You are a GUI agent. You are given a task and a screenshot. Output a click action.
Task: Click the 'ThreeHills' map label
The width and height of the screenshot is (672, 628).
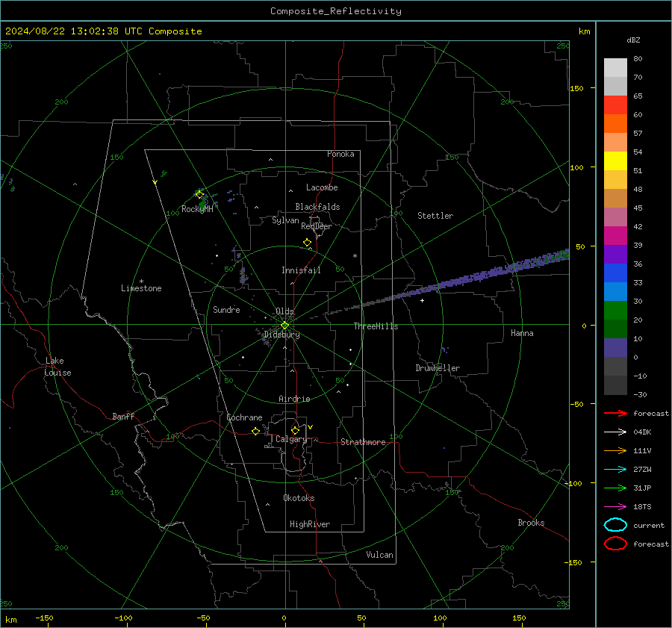coord(376,326)
